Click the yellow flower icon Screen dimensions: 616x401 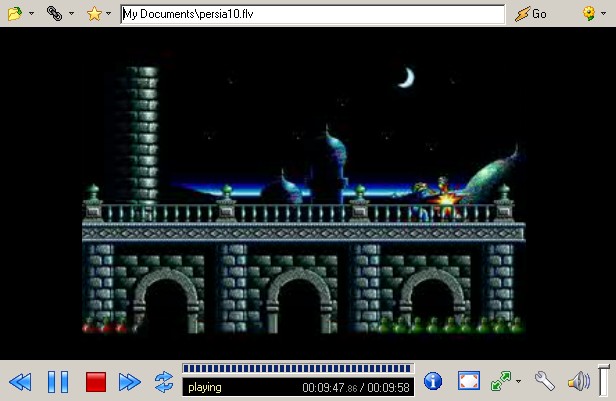[x=589, y=14]
